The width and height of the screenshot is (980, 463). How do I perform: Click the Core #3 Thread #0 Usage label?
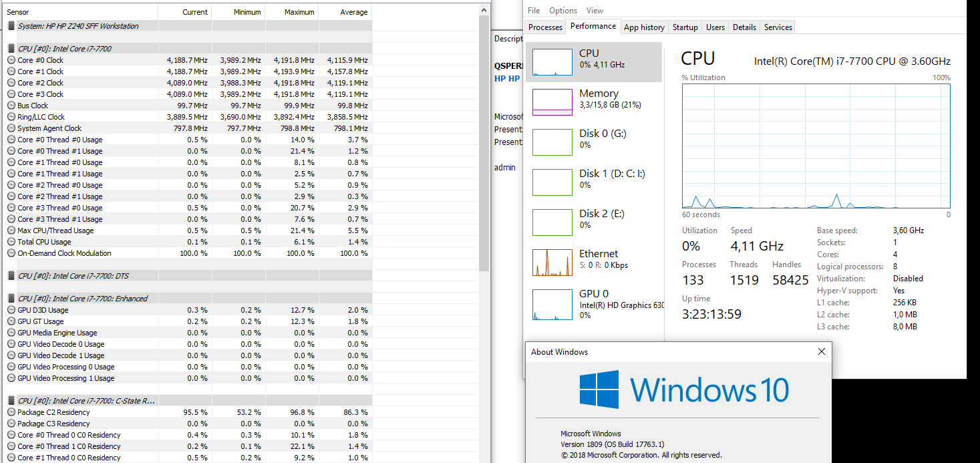click(60, 208)
